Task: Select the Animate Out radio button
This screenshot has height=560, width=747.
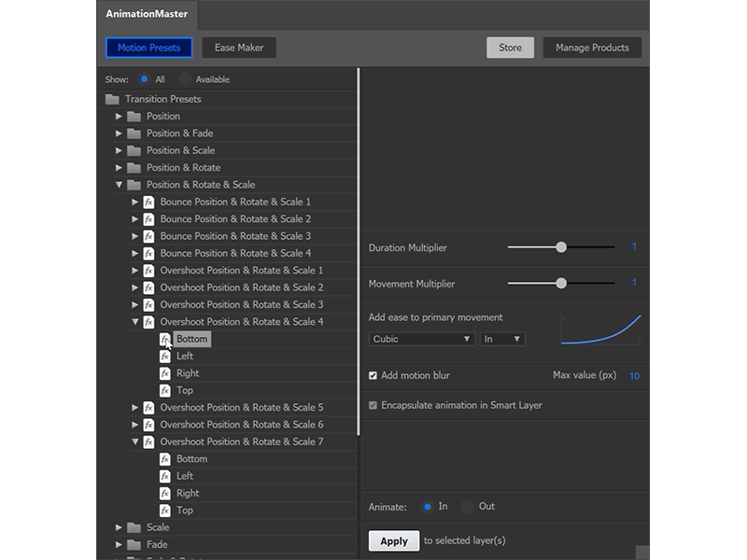Action: click(x=468, y=507)
